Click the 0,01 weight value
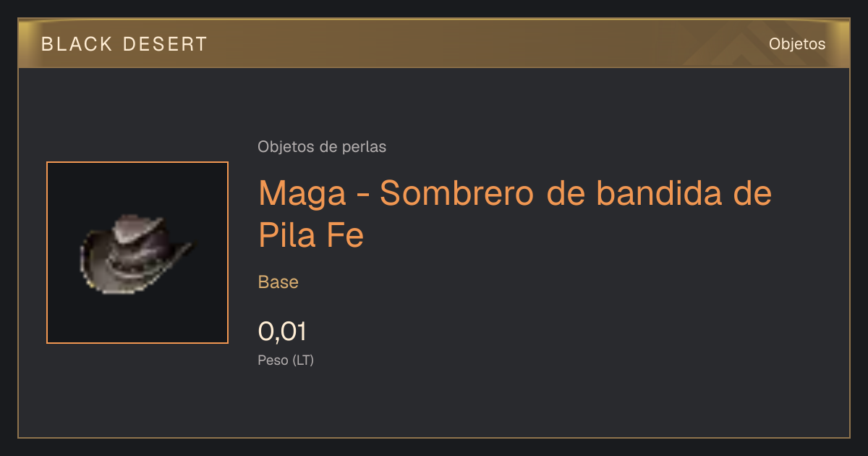The image size is (868, 456). [282, 332]
